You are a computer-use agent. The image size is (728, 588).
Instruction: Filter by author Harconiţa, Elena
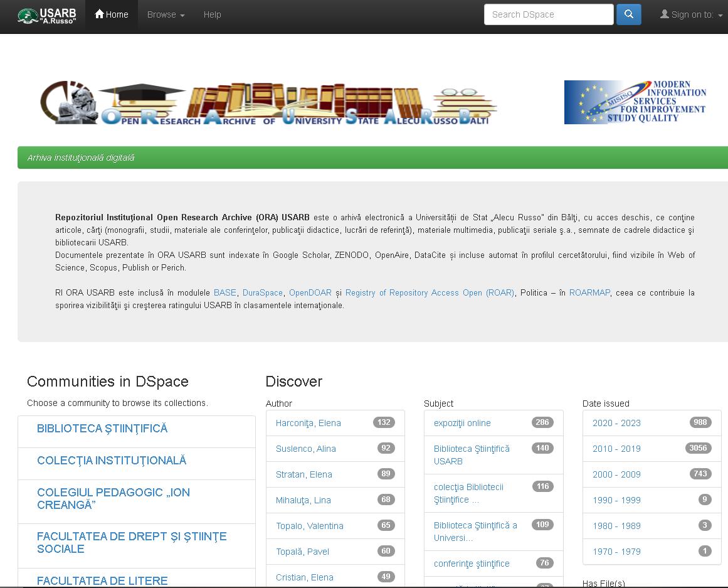(x=309, y=423)
